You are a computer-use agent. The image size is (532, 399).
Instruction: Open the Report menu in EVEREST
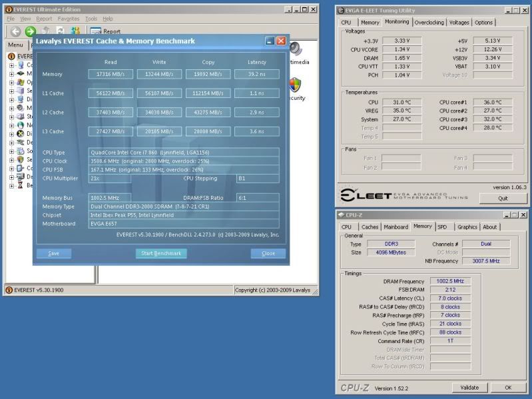tap(44, 19)
